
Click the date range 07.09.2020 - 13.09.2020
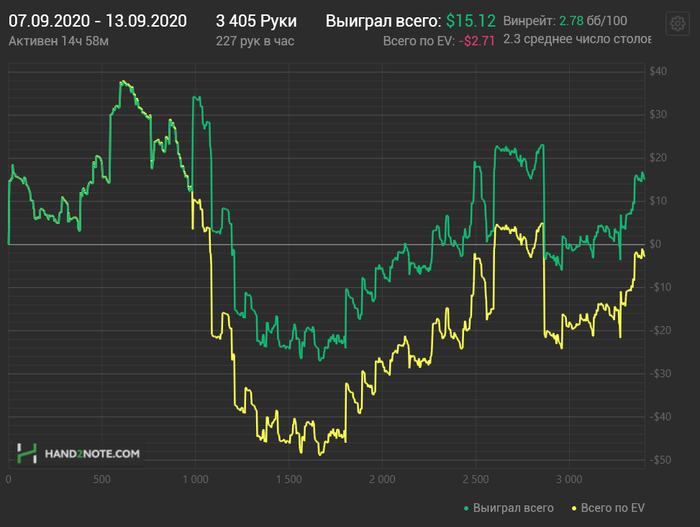(98, 21)
